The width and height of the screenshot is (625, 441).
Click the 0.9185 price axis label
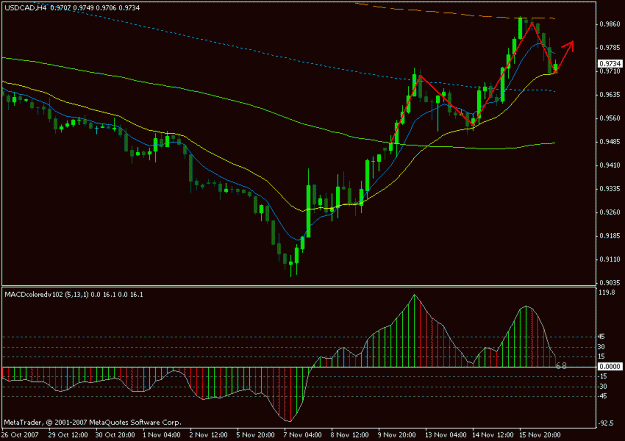click(610, 236)
